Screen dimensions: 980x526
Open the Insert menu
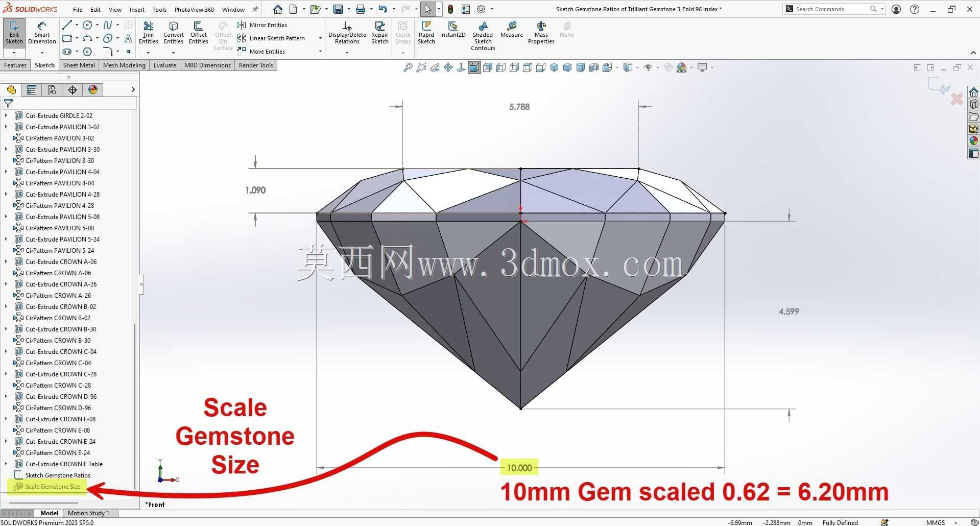[x=137, y=9]
